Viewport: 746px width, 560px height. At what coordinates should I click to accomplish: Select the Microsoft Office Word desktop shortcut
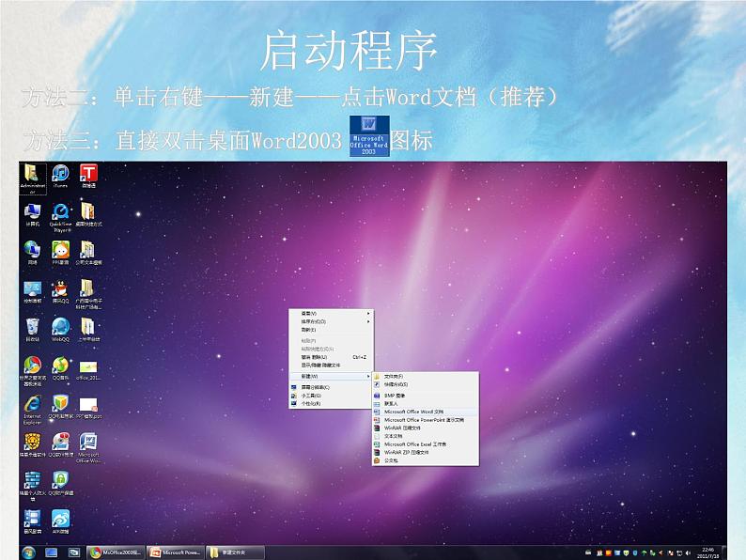(88, 447)
